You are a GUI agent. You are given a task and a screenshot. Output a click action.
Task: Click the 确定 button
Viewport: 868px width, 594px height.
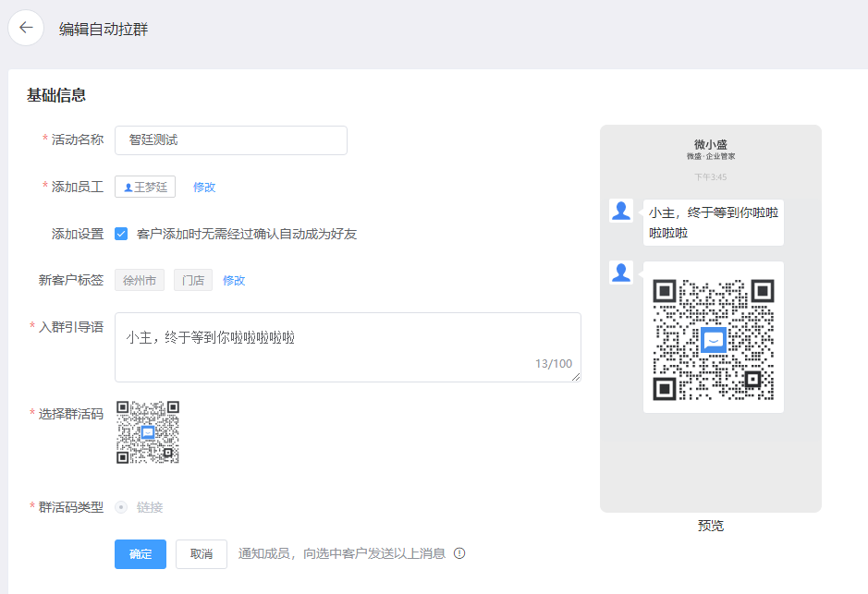(x=141, y=554)
